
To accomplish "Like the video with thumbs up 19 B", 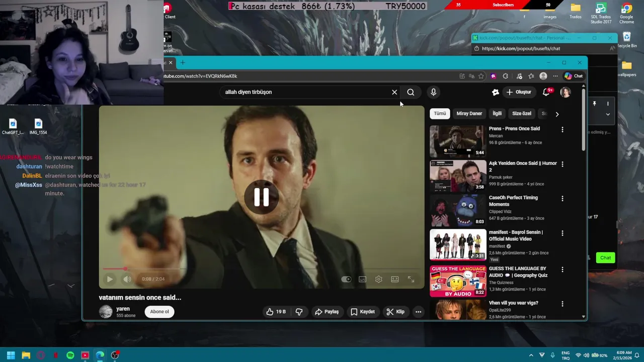I will tap(276, 312).
